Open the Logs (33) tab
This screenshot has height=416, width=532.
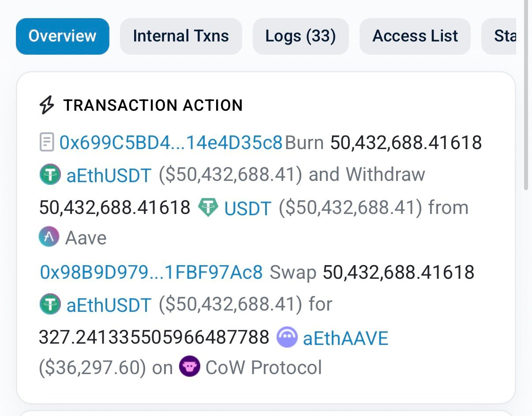click(300, 36)
